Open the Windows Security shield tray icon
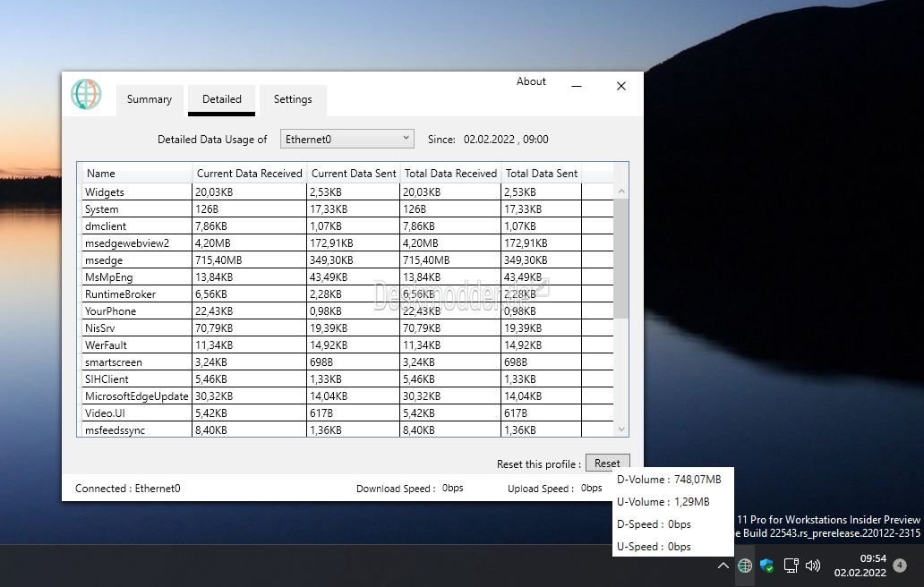The width and height of the screenshot is (924, 587). (766, 566)
